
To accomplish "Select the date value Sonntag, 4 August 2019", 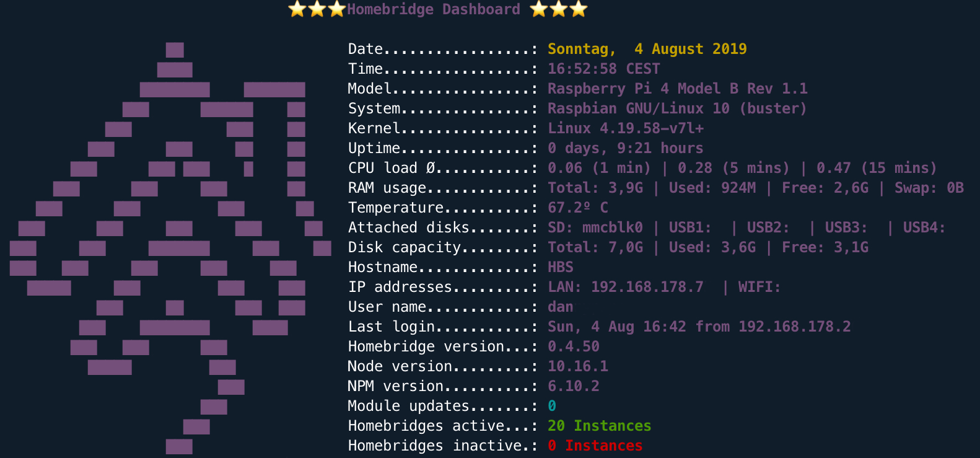I will [647, 49].
